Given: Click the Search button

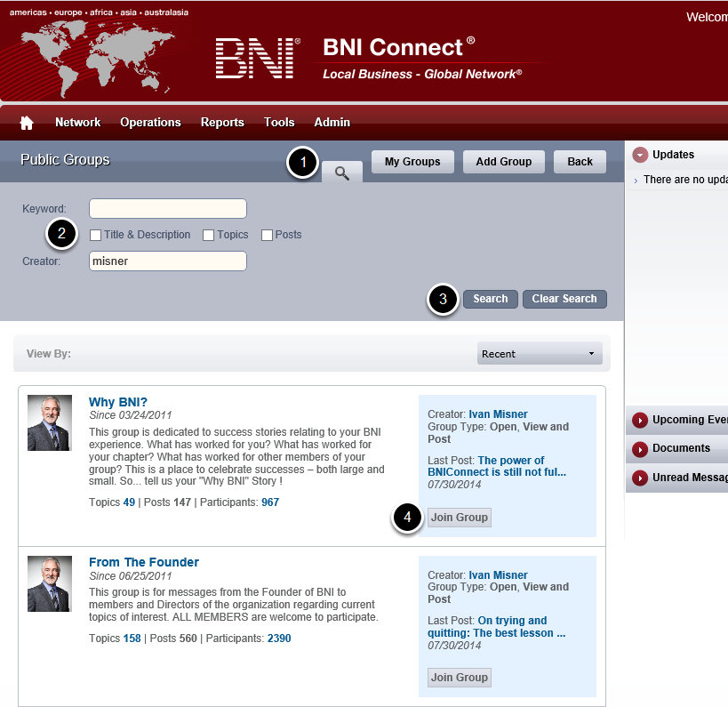Looking at the screenshot, I should (x=490, y=299).
